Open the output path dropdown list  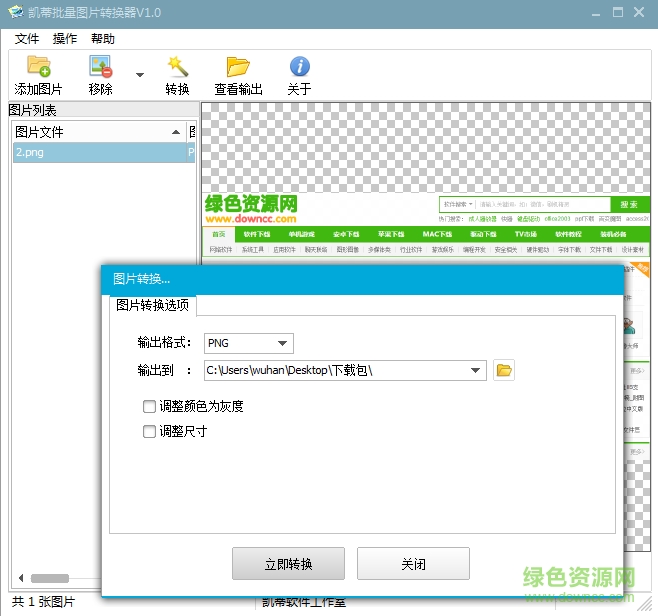coord(477,371)
